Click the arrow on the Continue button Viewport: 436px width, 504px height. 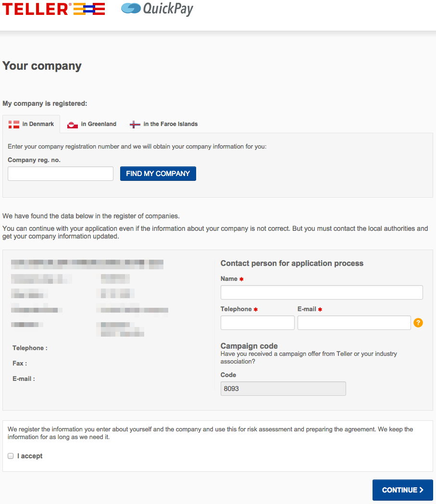click(422, 490)
